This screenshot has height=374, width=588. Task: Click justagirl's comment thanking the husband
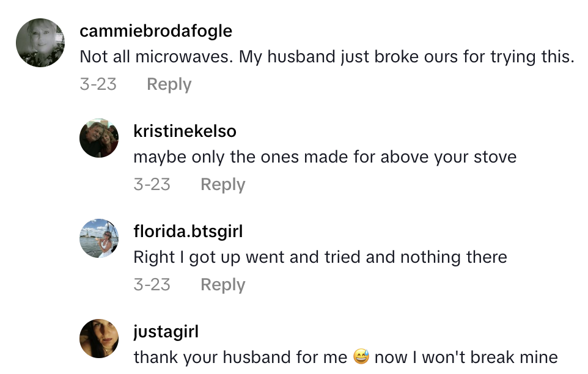[x=350, y=358]
